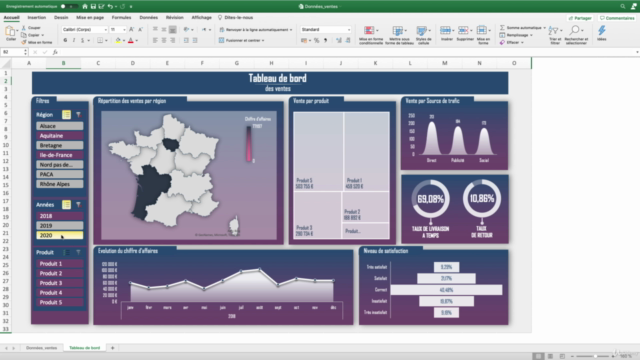Click the Couper scissors icon
The height and width of the screenshot is (360, 640).
point(24,28)
